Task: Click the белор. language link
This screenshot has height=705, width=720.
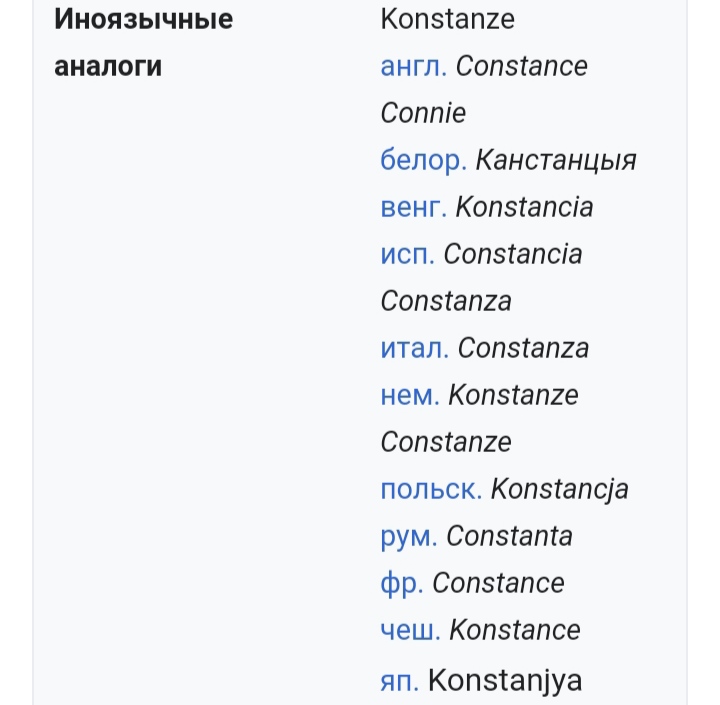Action: [423, 161]
